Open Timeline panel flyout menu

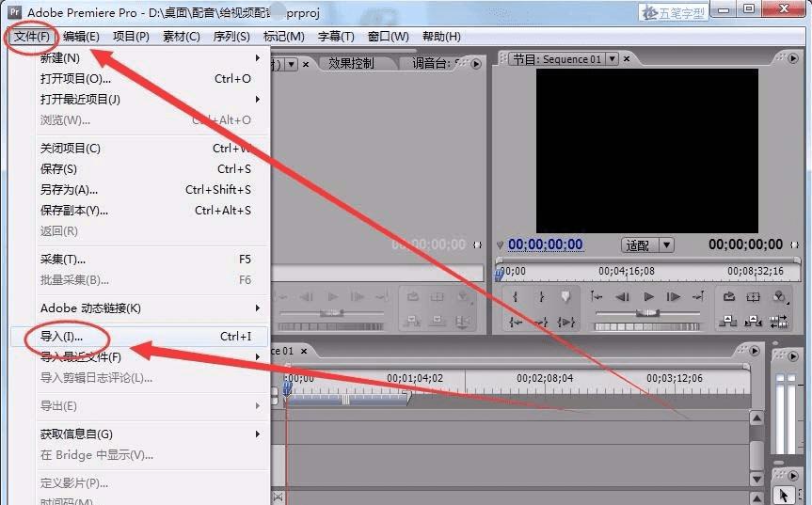755,351
